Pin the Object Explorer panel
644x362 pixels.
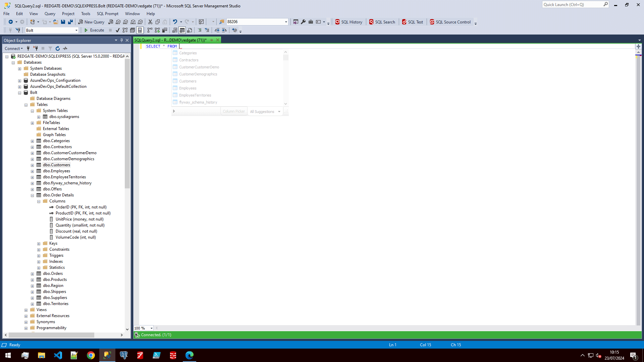coord(121,40)
